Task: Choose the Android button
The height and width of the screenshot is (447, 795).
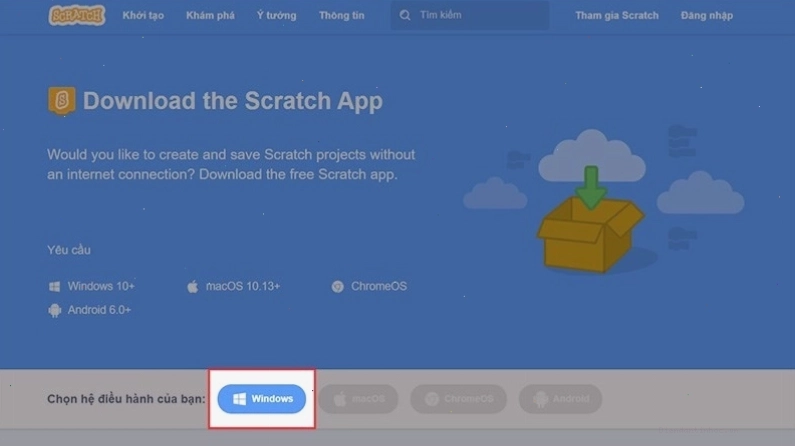Action: [x=560, y=399]
